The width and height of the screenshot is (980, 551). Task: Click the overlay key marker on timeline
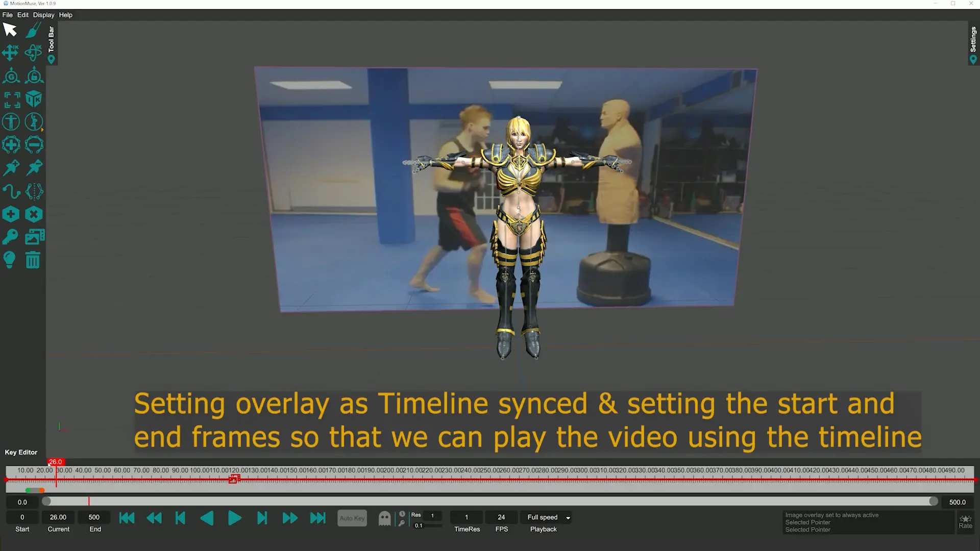pos(234,479)
